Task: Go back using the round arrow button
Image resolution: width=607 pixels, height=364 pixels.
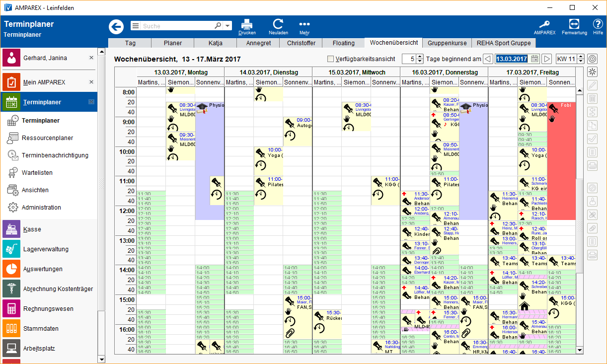Action: coord(116,26)
